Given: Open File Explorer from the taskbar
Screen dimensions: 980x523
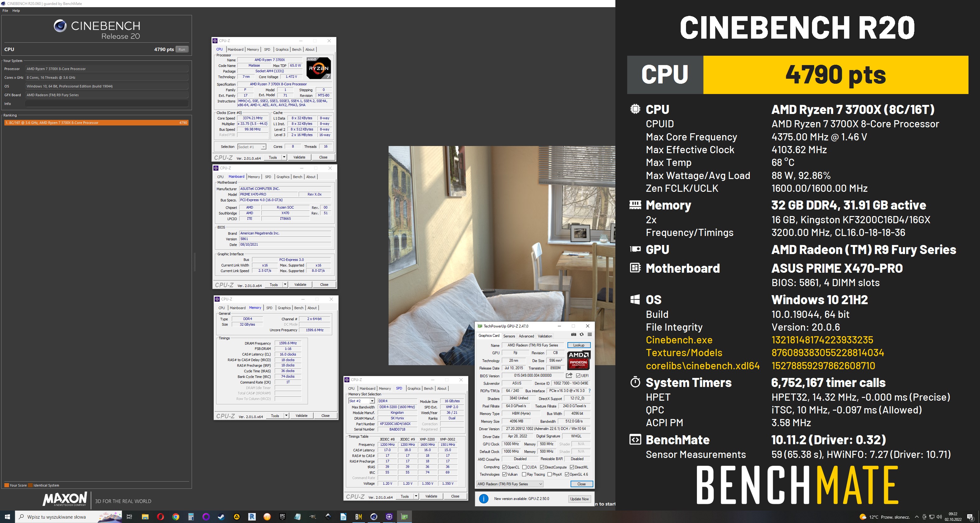Looking at the screenshot, I should coord(145,516).
